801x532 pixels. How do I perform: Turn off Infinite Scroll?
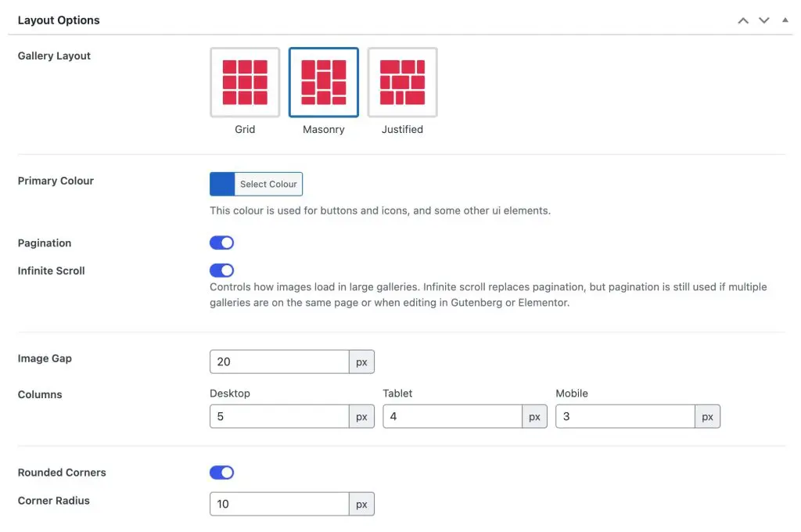221,271
